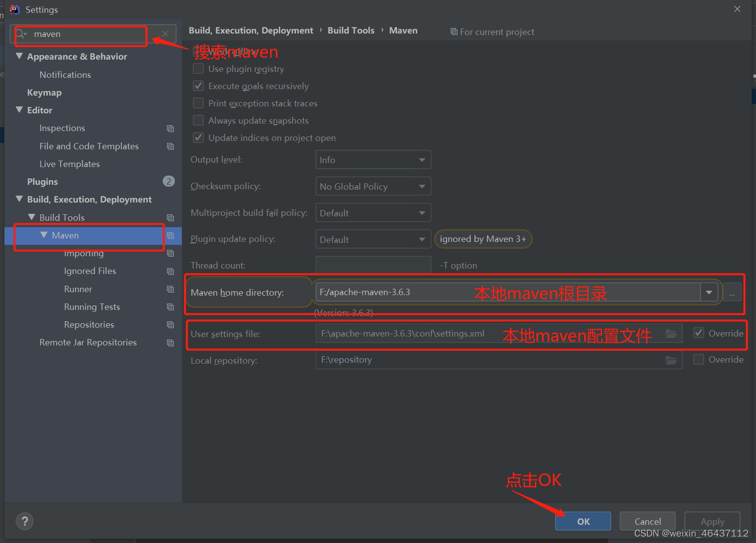Uncheck Execute goals recursively
The image size is (756, 543).
(198, 86)
